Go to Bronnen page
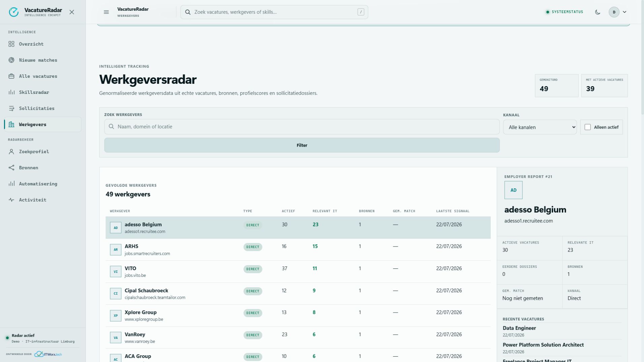Image resolution: width=644 pixels, height=362 pixels. (43, 168)
